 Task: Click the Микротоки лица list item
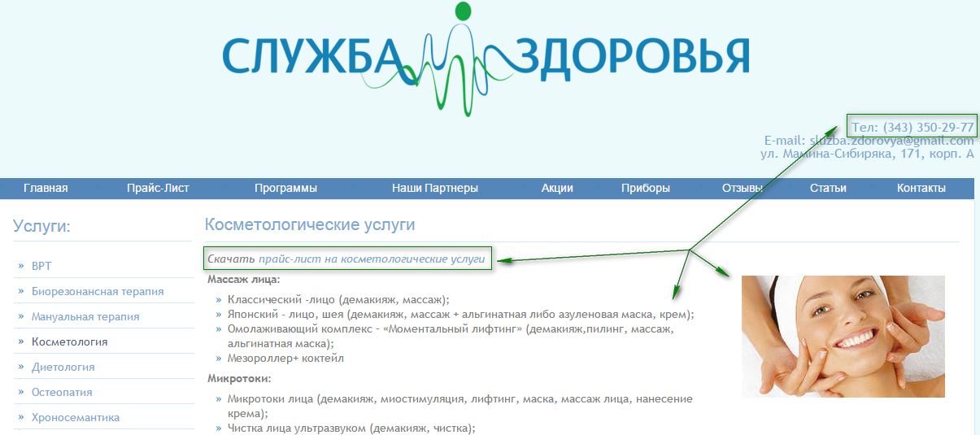tap(460, 406)
